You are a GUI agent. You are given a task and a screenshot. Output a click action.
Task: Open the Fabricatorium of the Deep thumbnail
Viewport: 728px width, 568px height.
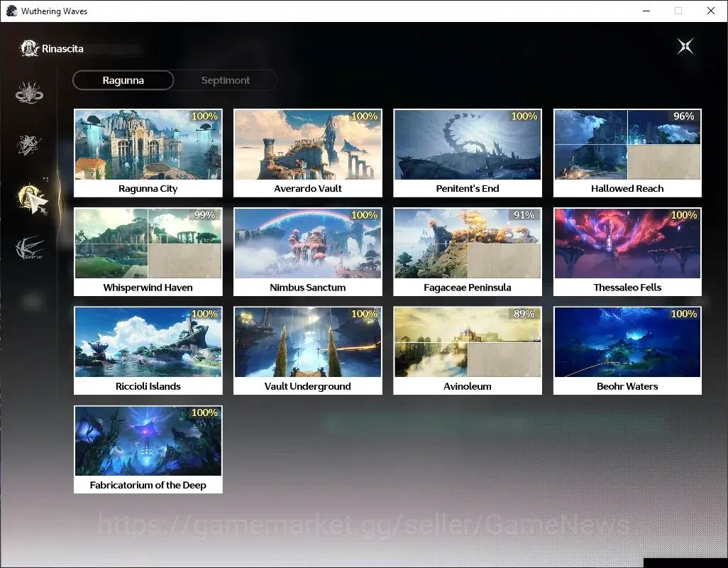click(x=148, y=441)
